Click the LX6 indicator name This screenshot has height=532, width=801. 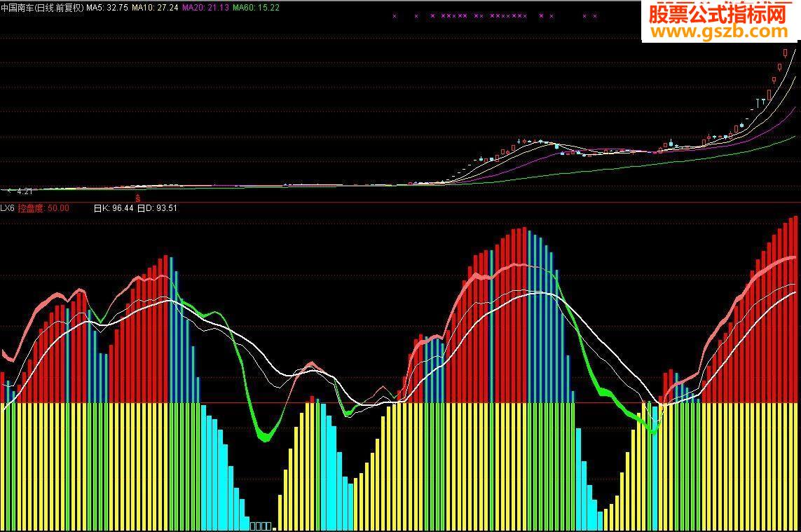pos(7,208)
